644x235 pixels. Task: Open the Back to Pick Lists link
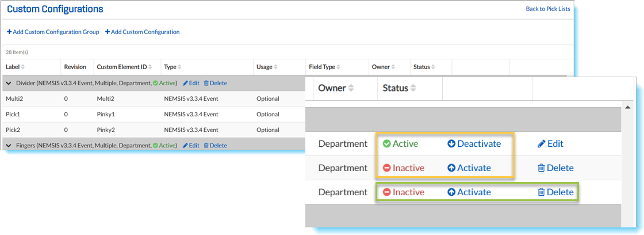tap(548, 9)
